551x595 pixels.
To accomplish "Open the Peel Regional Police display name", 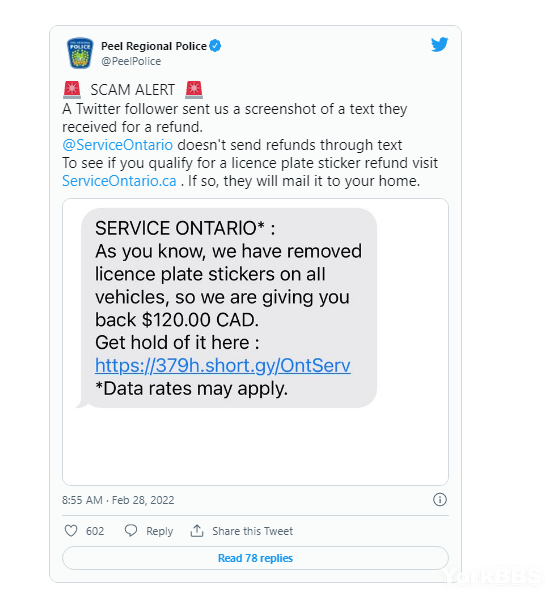I will pyautogui.click(x=154, y=46).
